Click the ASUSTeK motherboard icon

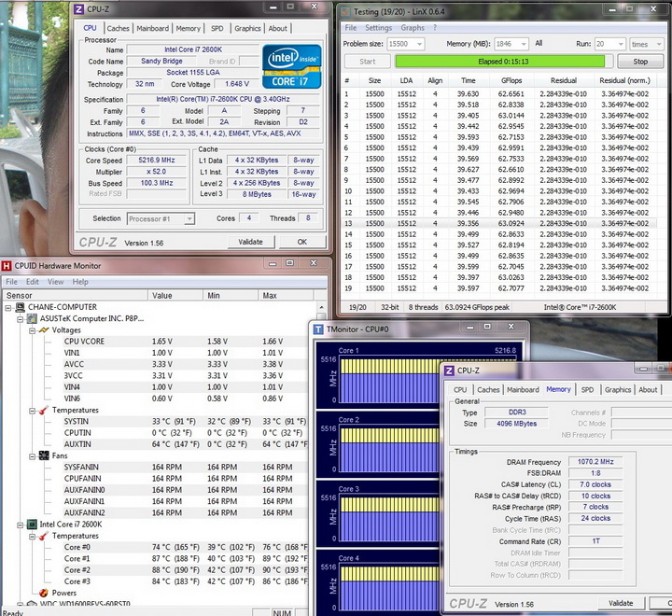32,318
